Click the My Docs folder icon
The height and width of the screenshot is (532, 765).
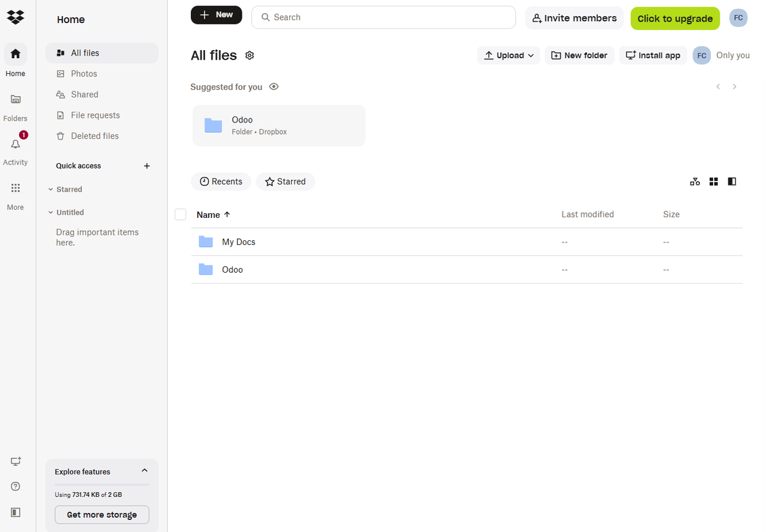(x=206, y=242)
